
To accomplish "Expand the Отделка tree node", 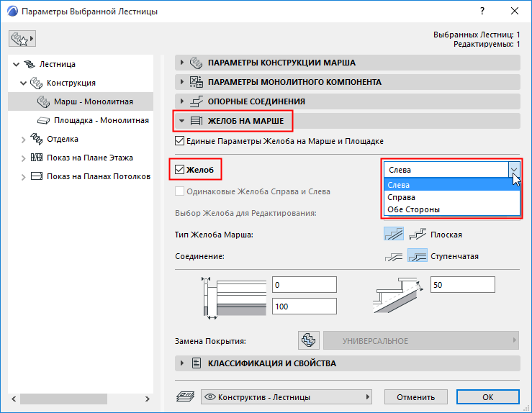I will pos(24,140).
